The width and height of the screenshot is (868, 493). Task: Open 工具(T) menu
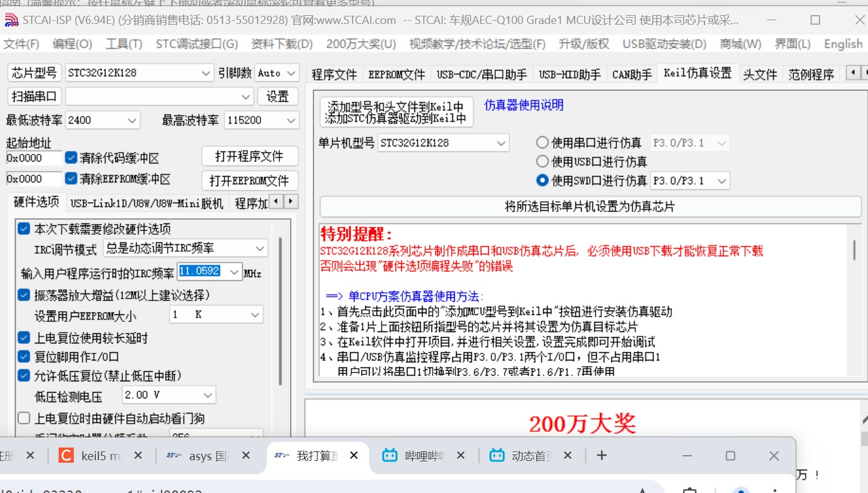point(124,44)
